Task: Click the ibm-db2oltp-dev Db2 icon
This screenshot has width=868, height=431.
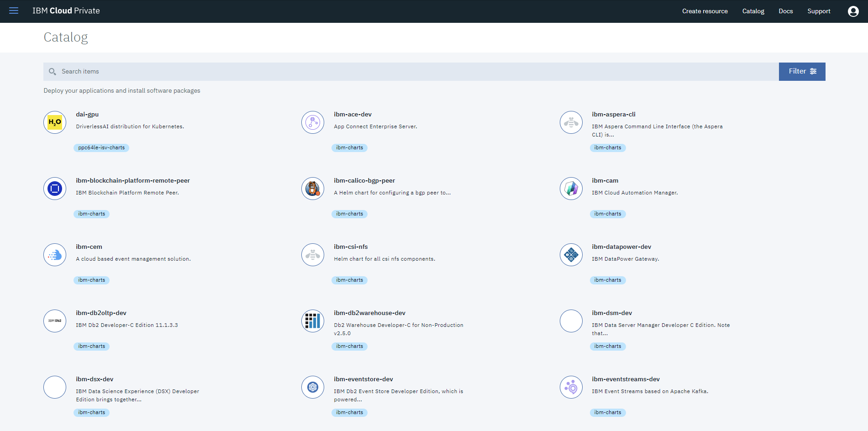Action: [55, 321]
